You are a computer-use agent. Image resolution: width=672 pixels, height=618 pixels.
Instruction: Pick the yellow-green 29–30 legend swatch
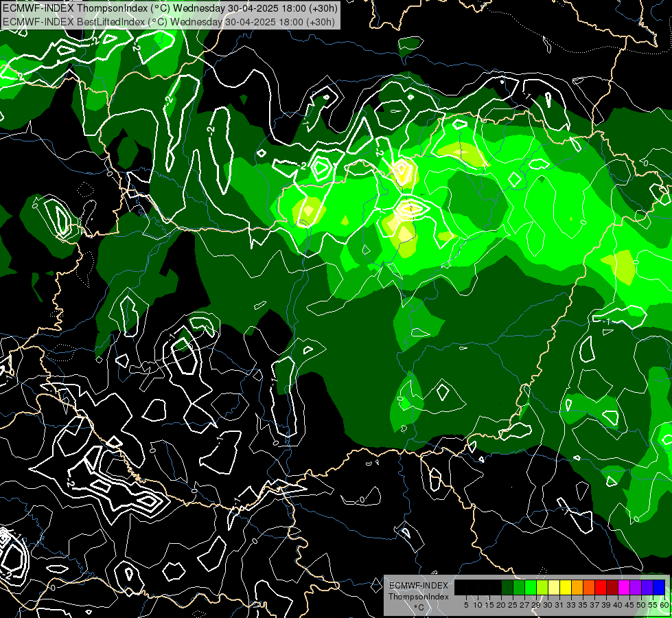click(x=542, y=587)
